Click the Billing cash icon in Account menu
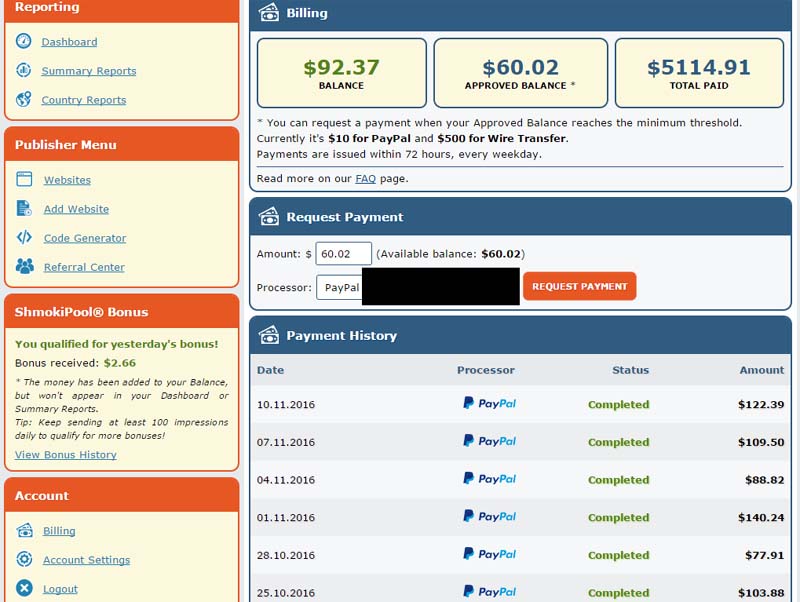Image resolution: width=800 pixels, height=602 pixels. [24, 530]
